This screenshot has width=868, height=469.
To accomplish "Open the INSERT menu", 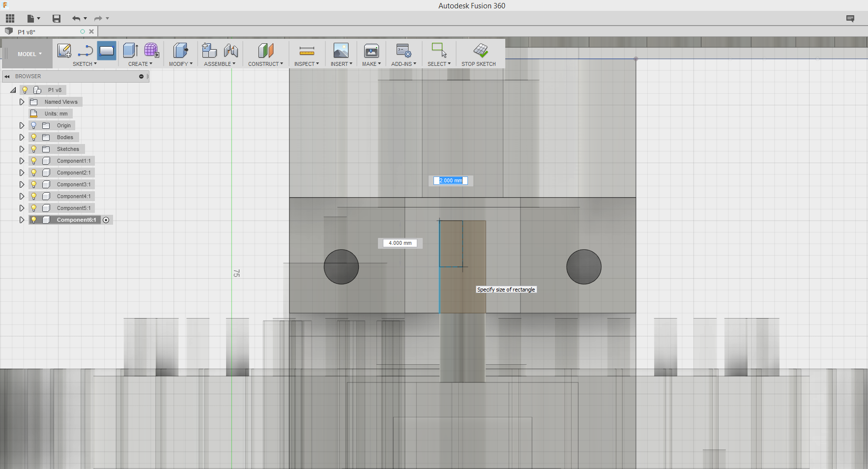I will pos(341,64).
